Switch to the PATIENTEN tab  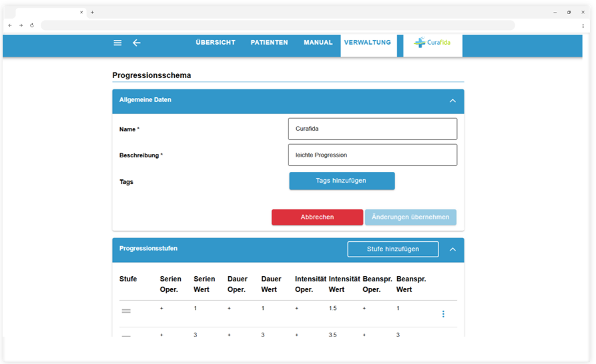[x=269, y=43]
